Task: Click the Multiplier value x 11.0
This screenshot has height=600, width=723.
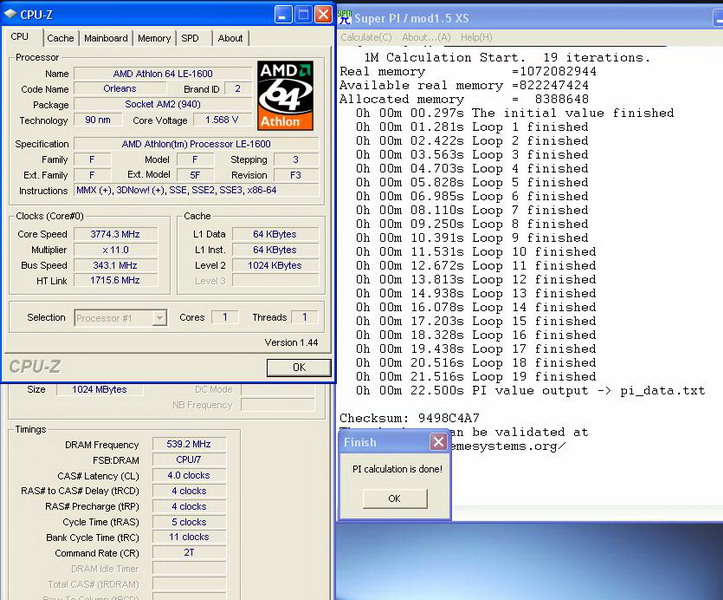Action: pos(115,250)
